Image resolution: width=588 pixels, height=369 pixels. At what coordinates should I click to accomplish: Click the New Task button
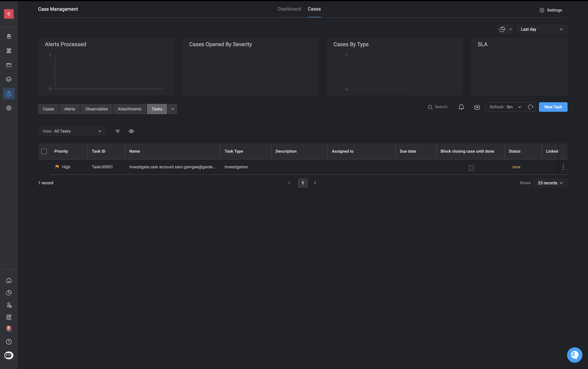tap(553, 107)
